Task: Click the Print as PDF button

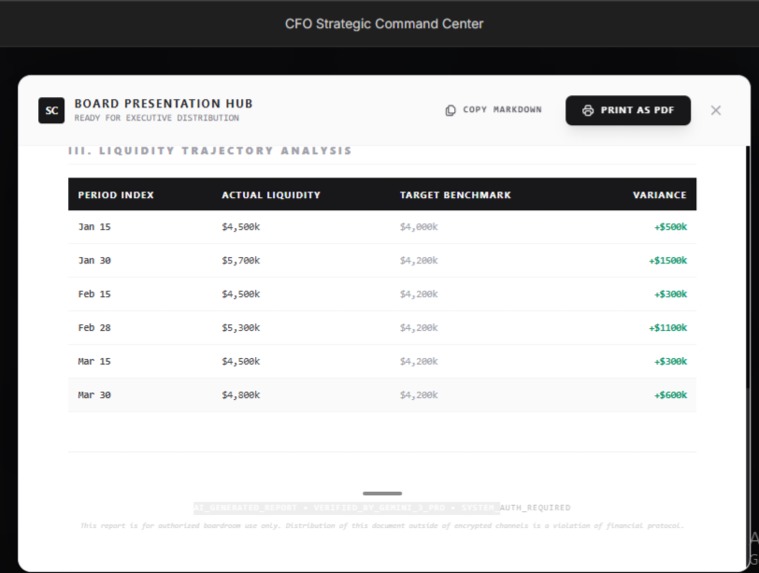Action: point(628,110)
